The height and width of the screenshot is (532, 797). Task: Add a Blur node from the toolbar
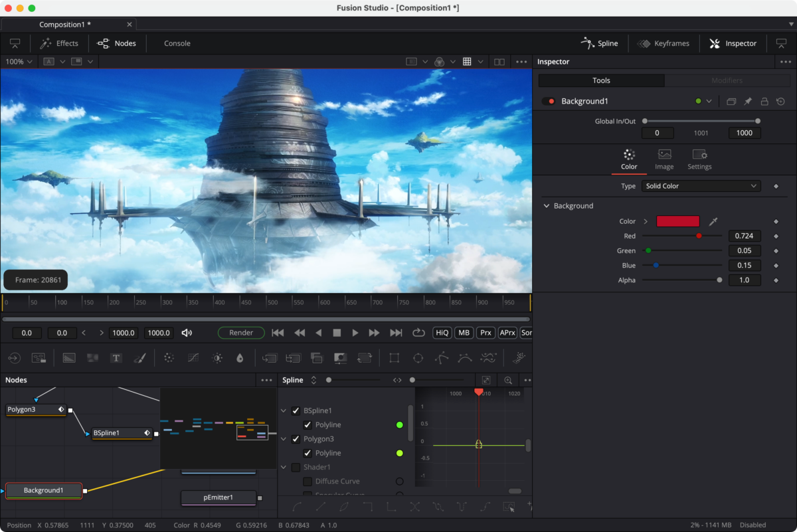(240, 358)
